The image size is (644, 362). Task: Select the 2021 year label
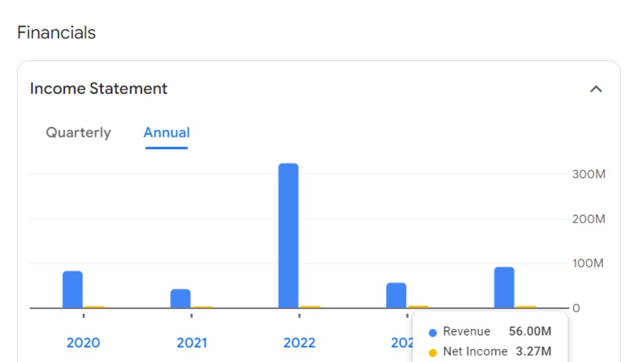click(x=192, y=343)
